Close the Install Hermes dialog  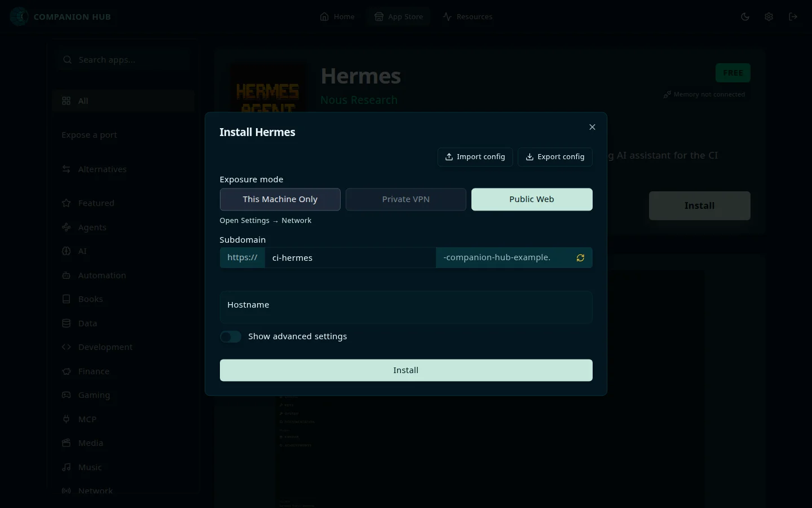pos(592,127)
